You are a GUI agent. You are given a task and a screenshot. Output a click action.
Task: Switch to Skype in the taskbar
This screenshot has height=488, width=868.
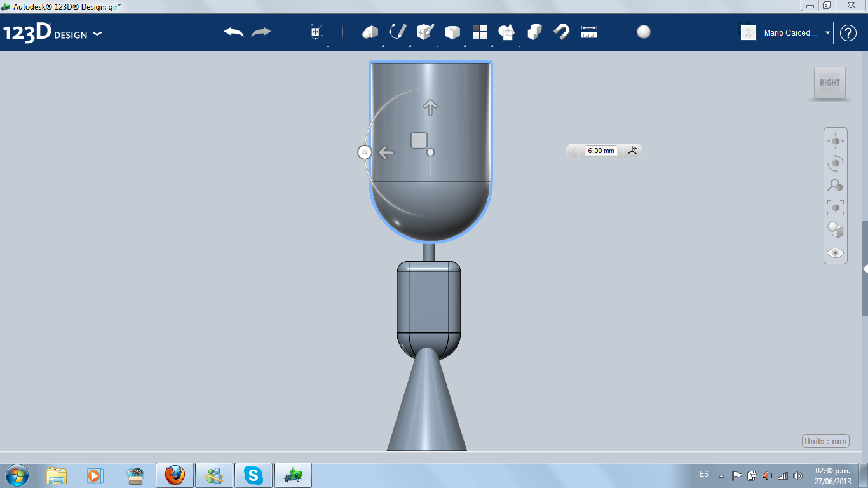click(254, 475)
